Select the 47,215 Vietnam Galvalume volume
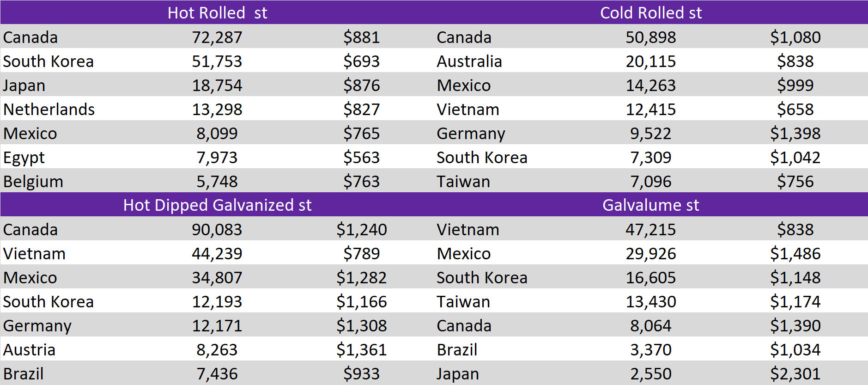868x385 pixels. pos(650,230)
